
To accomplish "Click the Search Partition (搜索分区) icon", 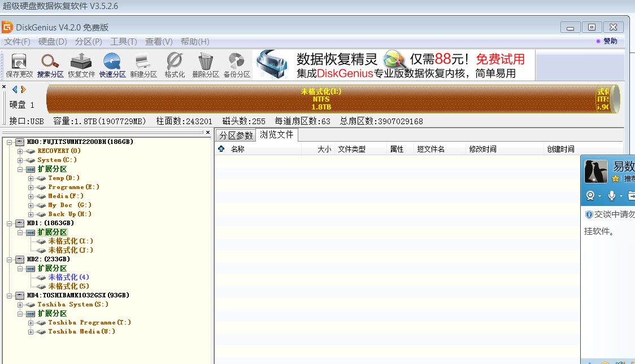I will coord(50,65).
